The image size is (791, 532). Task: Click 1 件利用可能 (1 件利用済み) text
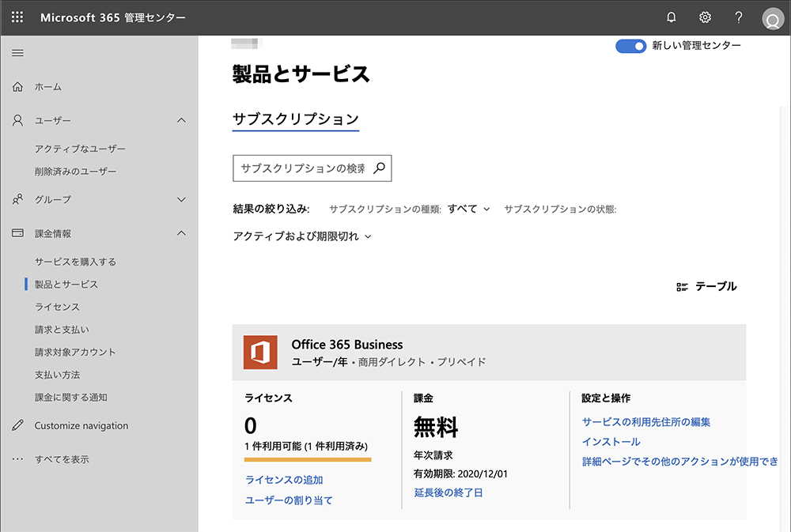(x=306, y=447)
